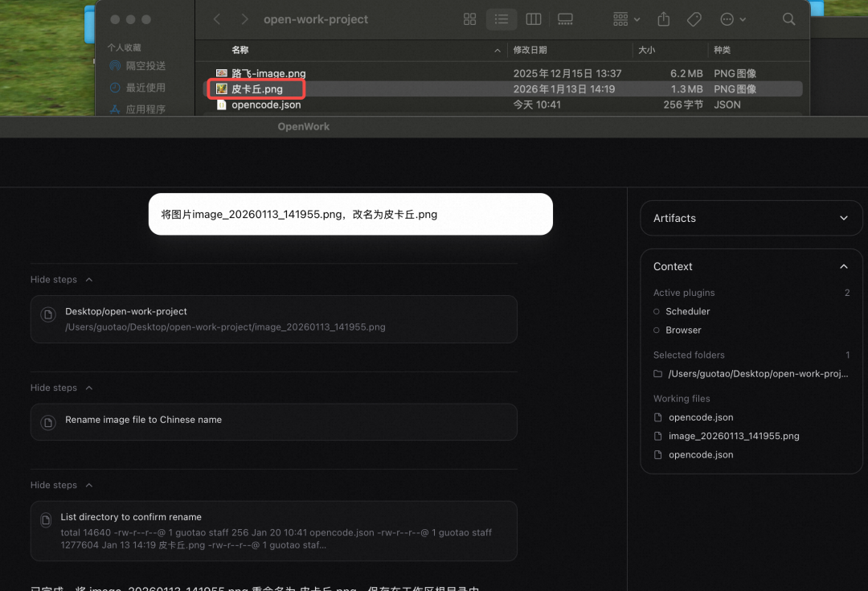Viewport: 868px width, 591px height.
Task: Switch Finder to icon grid view
Action: (x=470, y=18)
